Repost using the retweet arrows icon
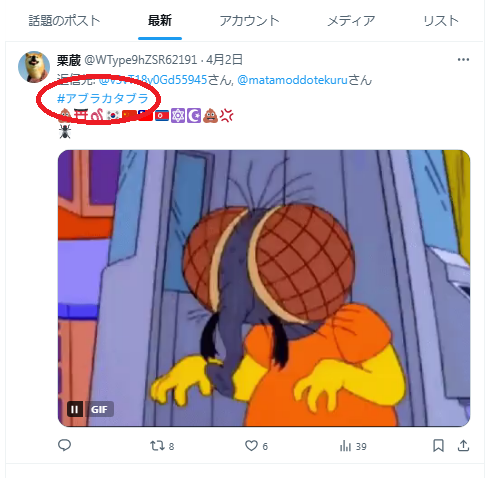 pos(157,446)
